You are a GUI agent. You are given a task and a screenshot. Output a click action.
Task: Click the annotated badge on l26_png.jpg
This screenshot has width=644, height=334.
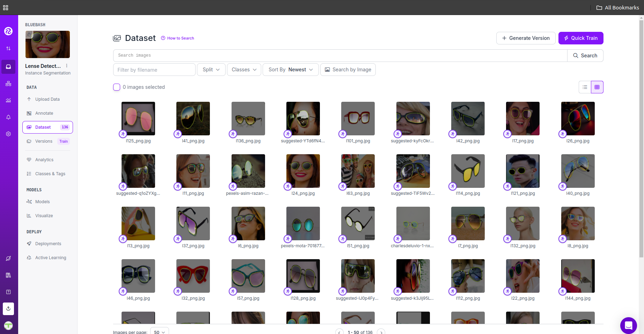tap(562, 134)
